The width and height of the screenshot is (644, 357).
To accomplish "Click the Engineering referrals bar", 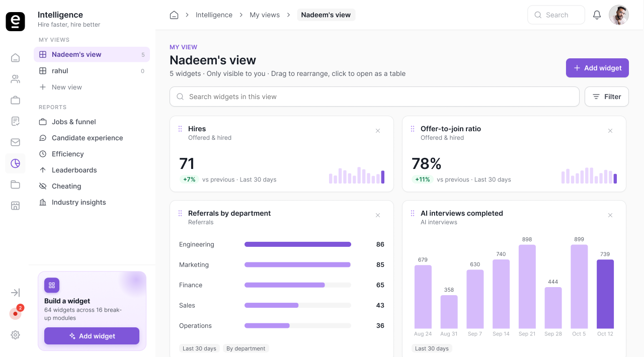I will pyautogui.click(x=298, y=244).
